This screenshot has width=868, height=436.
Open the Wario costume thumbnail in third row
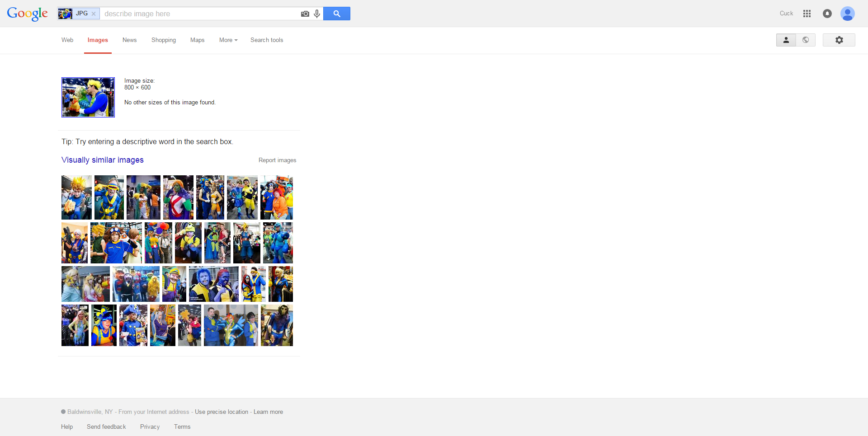click(174, 284)
